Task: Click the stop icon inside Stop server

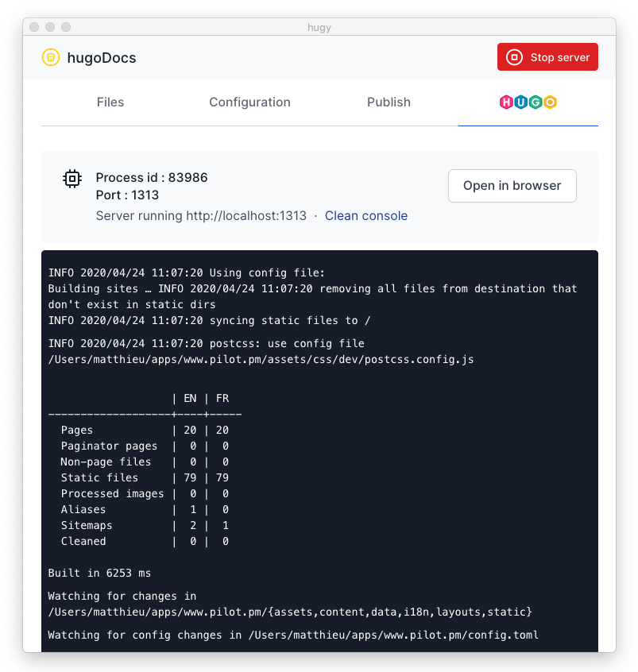Action: [514, 57]
